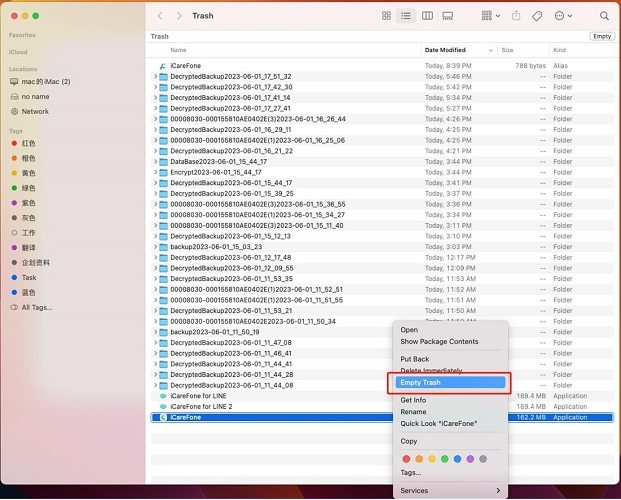
Task: Select the blue 蓝色 tag in the sidebar
Action: click(x=23, y=292)
